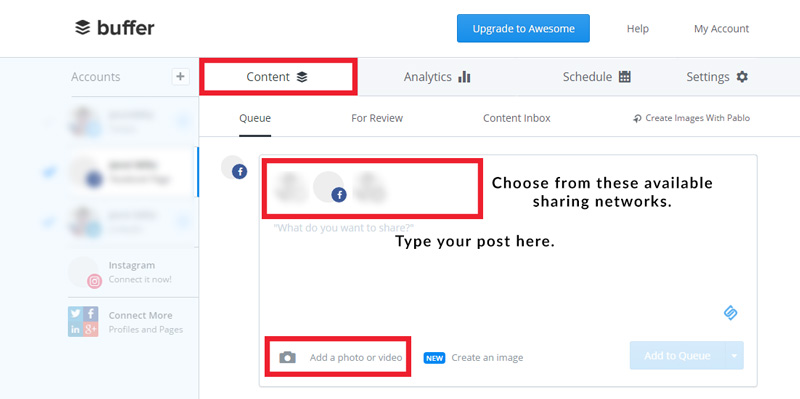Click the Instagram icon in sidebar
The height and width of the screenshot is (399, 800).
pos(94,281)
